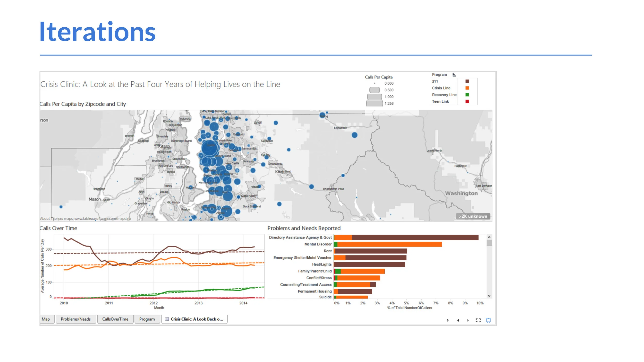644x362 pixels.
Task: Open the Problems/Needs tab
Action: [x=75, y=319]
